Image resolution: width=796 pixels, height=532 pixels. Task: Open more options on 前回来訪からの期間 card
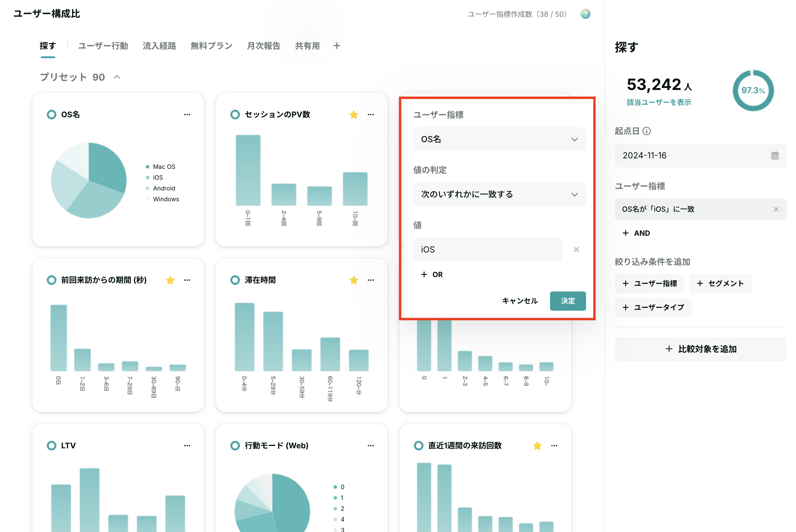click(x=187, y=280)
